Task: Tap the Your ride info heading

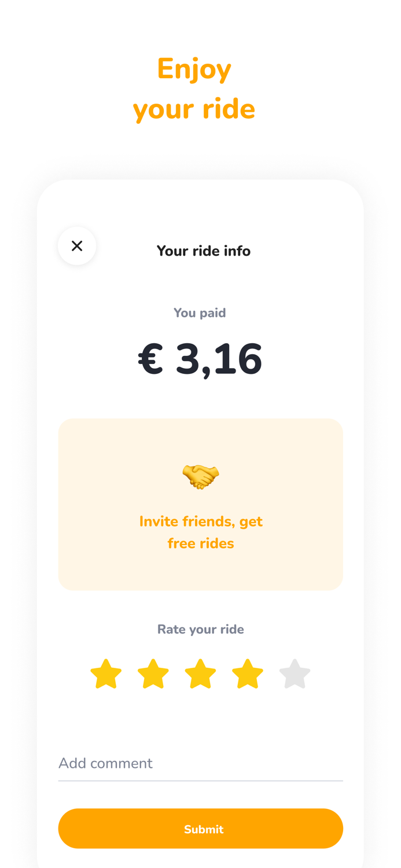Action: tap(204, 251)
